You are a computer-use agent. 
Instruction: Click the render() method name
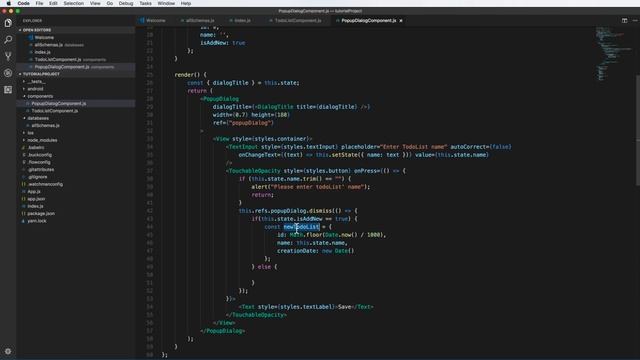tap(187, 75)
